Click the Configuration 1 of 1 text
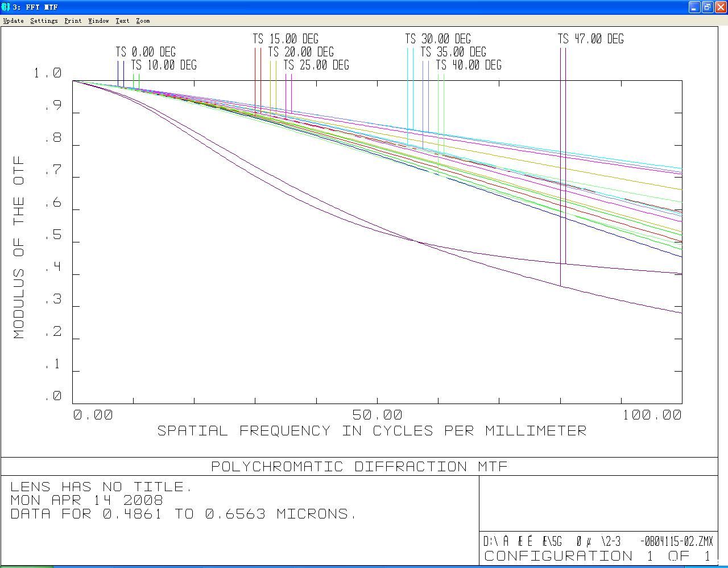 pos(598,555)
